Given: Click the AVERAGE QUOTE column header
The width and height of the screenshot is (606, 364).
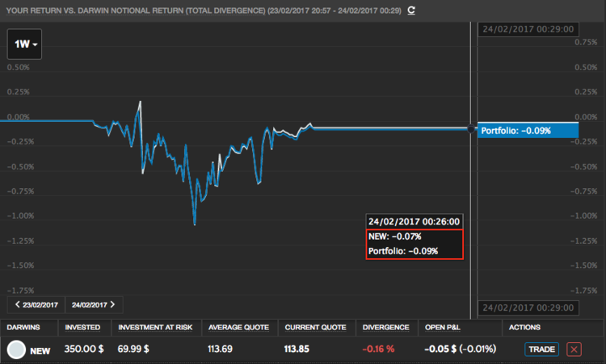Looking at the screenshot, I should [x=238, y=328].
